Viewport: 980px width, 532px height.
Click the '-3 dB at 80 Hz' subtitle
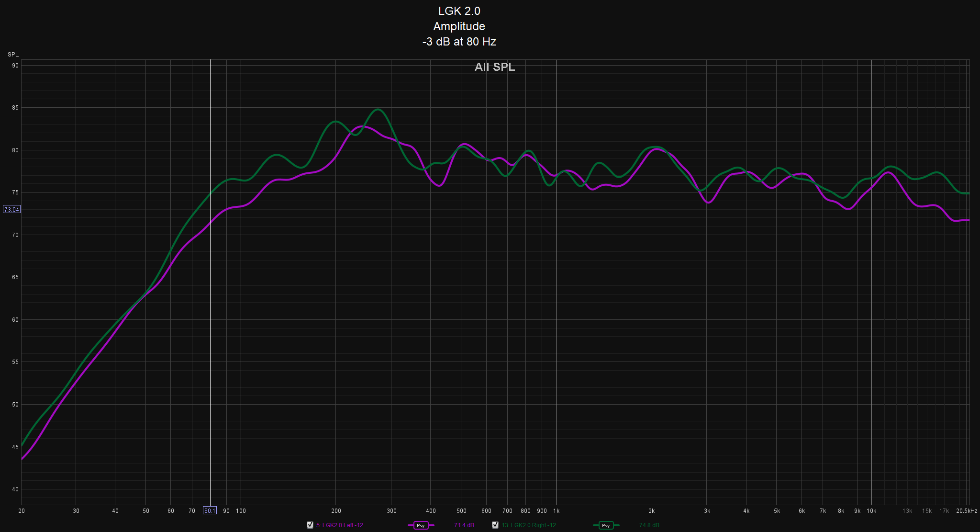[x=459, y=42]
